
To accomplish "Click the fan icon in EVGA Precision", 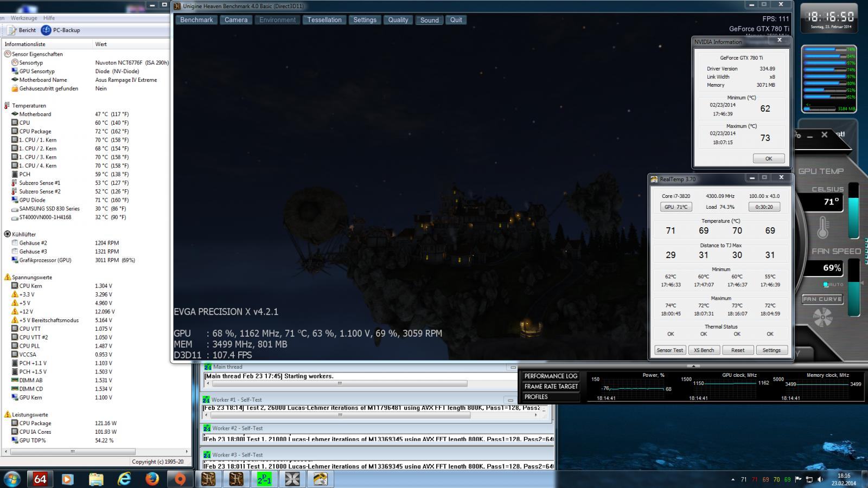I will 823,318.
